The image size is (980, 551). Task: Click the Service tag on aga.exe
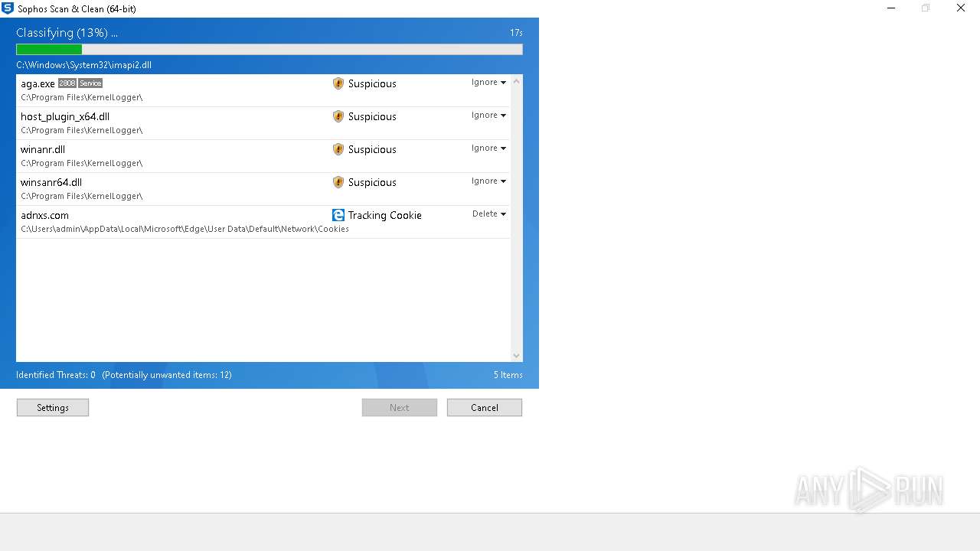pyautogui.click(x=90, y=83)
